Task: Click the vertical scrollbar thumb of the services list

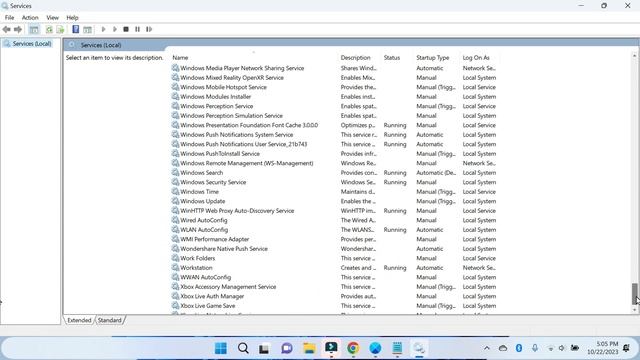Action: pos(635,294)
